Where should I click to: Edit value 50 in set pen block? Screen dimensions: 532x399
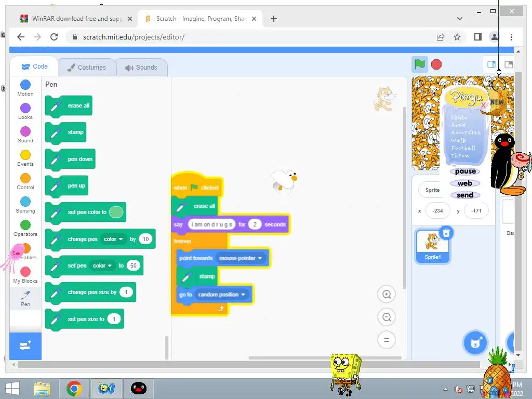pos(134,265)
